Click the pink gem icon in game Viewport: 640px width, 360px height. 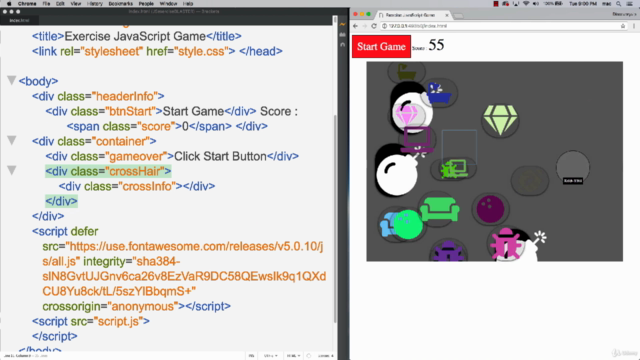[x=407, y=115]
